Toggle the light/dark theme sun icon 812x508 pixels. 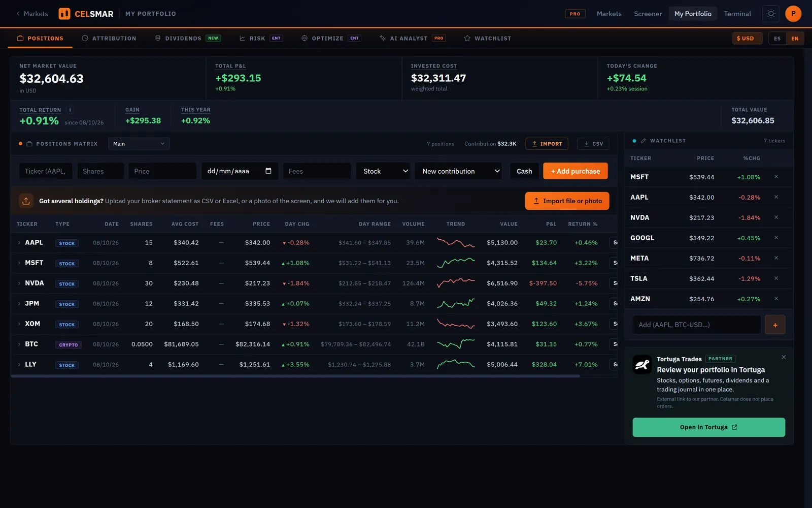click(x=771, y=14)
